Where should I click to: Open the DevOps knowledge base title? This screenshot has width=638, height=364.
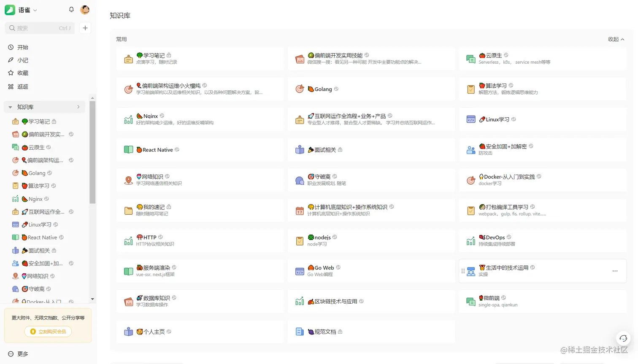pyautogui.click(x=492, y=237)
